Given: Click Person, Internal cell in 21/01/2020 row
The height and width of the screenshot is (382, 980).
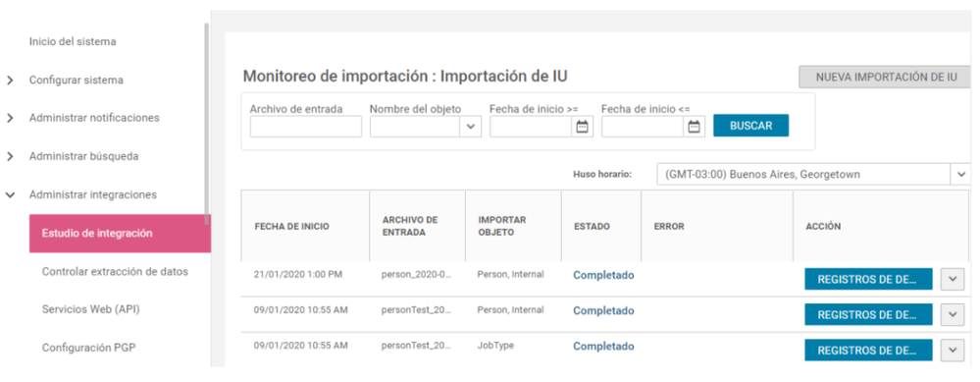Looking at the screenshot, I should point(511,274).
